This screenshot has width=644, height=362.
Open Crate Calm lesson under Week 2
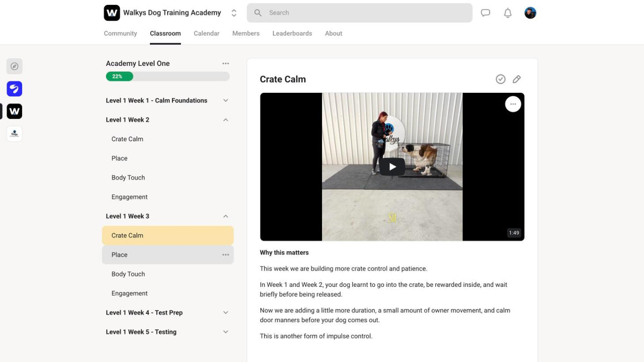coord(168,139)
